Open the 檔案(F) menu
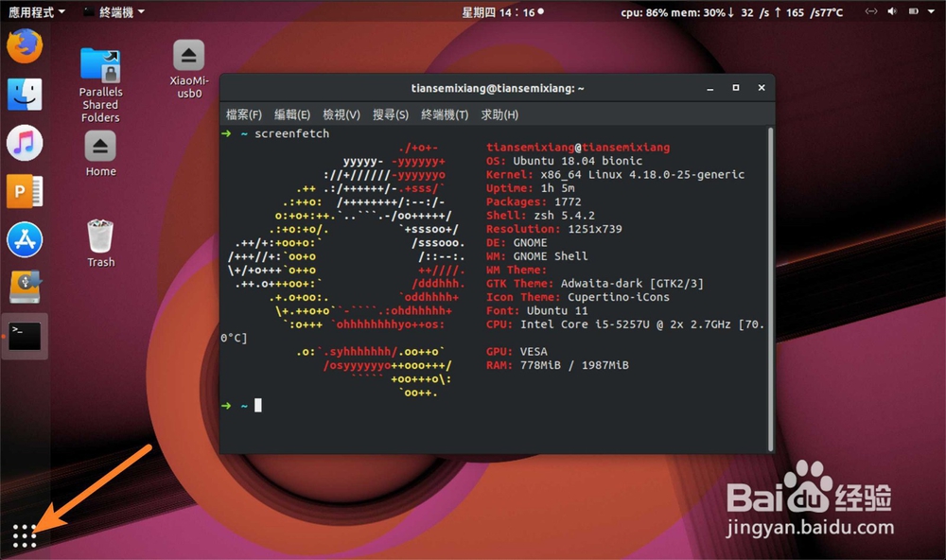946x560 pixels. [x=244, y=114]
